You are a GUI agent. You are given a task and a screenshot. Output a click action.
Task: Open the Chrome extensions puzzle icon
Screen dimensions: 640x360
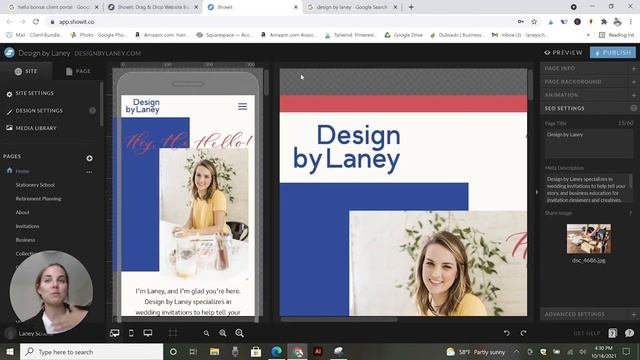(x=604, y=22)
